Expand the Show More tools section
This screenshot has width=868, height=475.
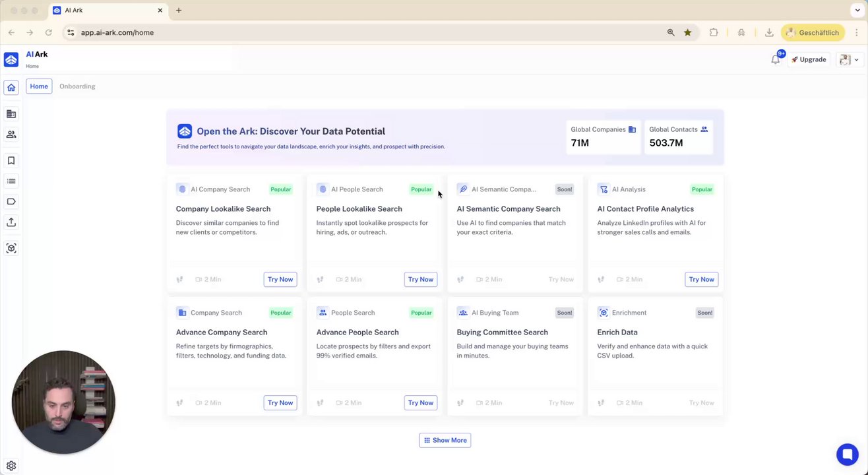tap(445, 440)
